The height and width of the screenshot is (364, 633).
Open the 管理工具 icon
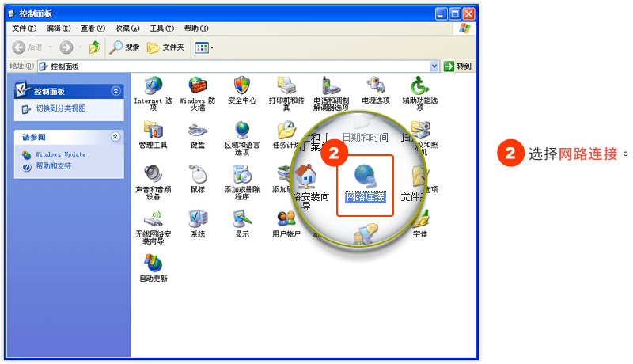click(153, 130)
